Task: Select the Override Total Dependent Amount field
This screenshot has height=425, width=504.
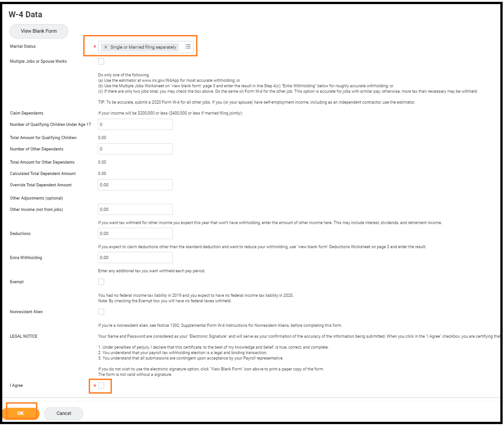Action: (135, 185)
